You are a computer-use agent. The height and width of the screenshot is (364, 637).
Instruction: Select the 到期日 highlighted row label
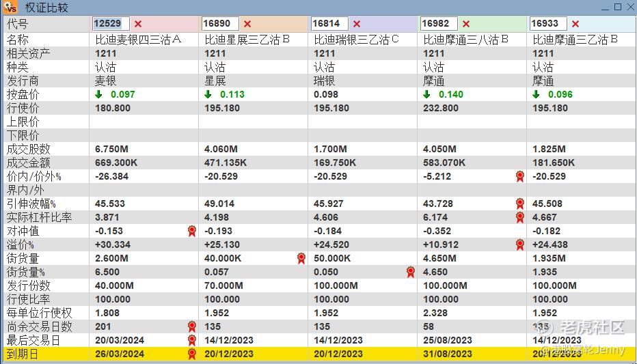(x=23, y=354)
